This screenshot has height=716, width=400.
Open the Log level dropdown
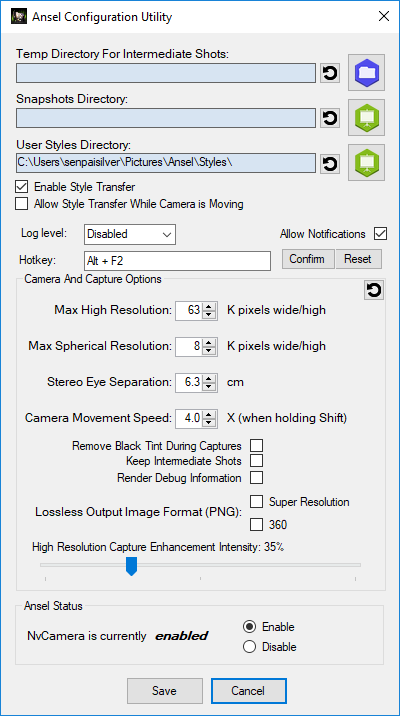click(x=130, y=234)
